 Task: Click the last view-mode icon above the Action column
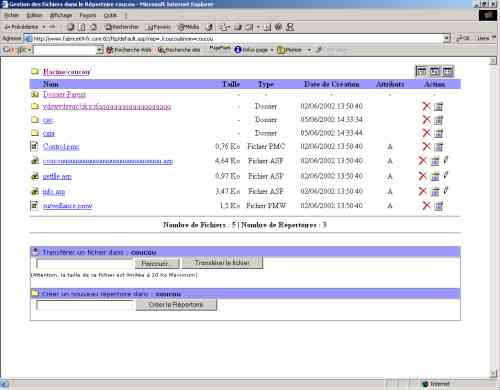[x=447, y=71]
